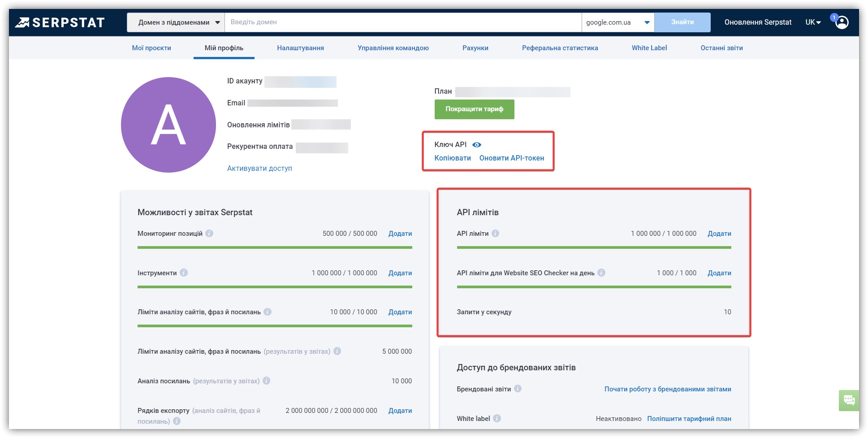Click the Мониторинг позицій progress bar
Screen dimensions: 868x438
pos(275,247)
